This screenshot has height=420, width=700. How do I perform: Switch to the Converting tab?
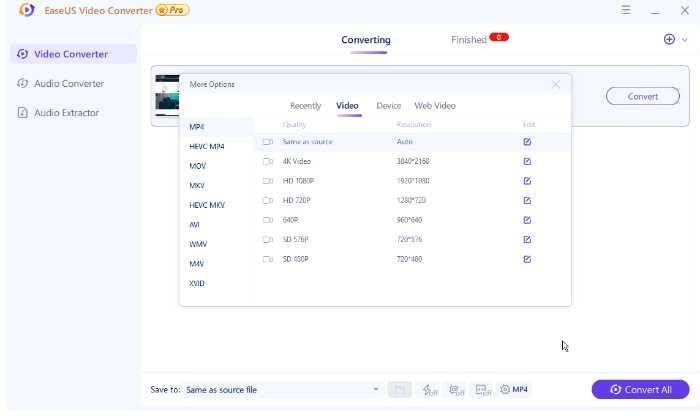[366, 40]
